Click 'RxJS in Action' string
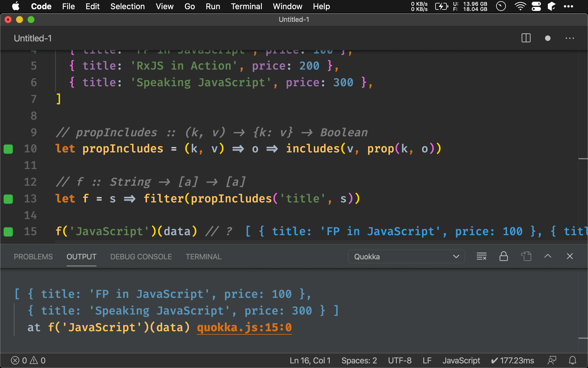This screenshot has height=368, width=588. pyautogui.click(x=184, y=66)
